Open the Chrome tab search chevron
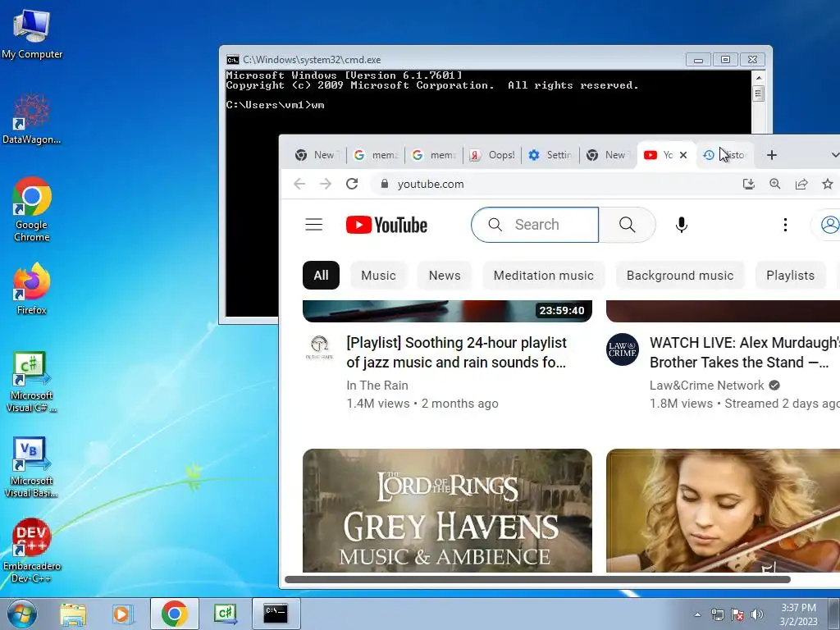The image size is (840, 630). tap(834, 155)
